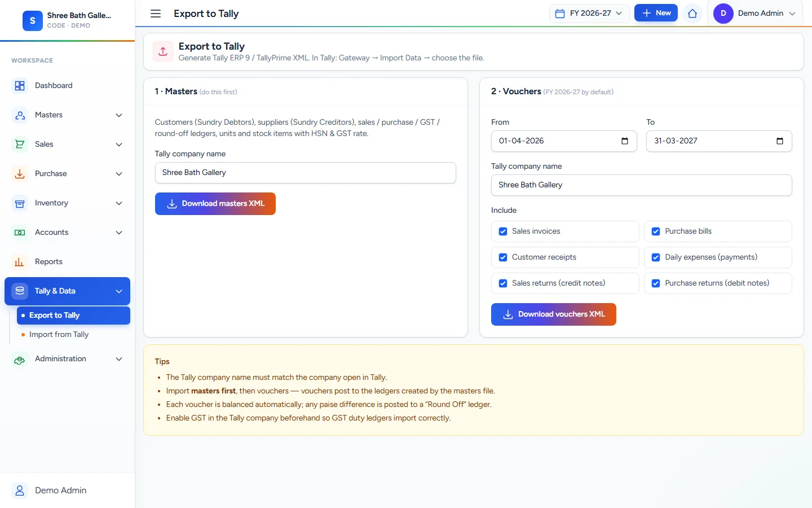Click Demo Admin link at sidebar bottom

[x=60, y=491]
